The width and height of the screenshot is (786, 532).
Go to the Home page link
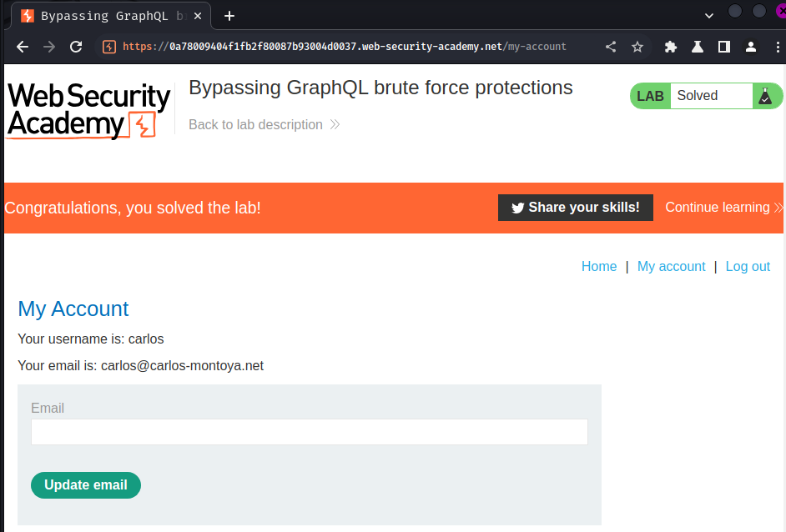pos(599,267)
